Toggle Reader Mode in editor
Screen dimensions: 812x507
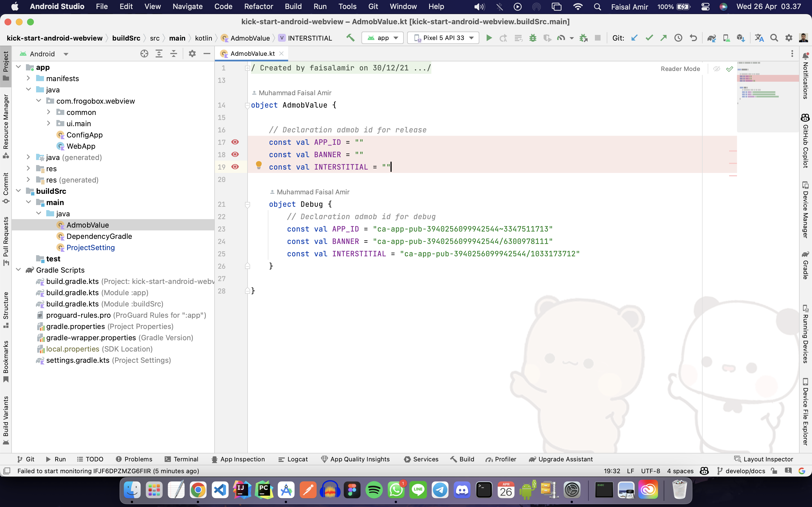(680, 69)
